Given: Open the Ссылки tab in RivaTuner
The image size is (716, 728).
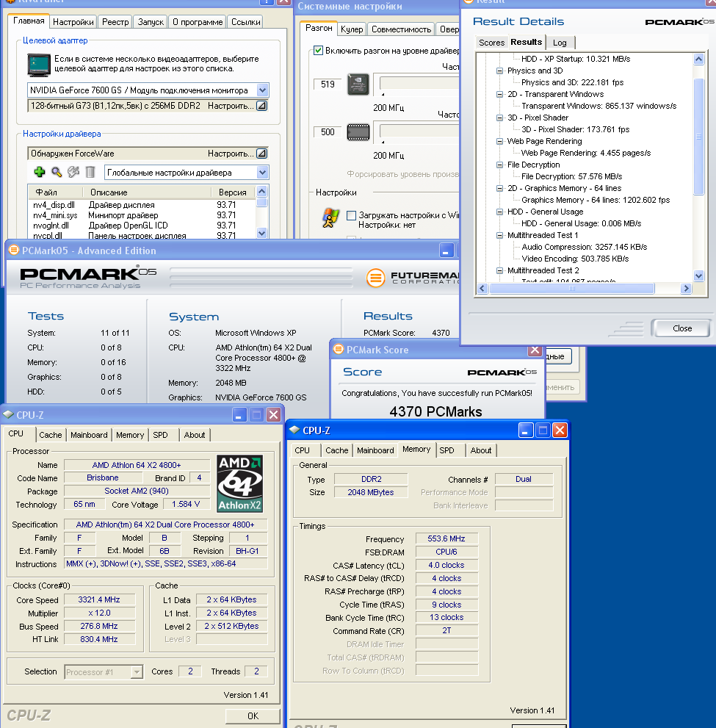Looking at the screenshot, I should (x=246, y=22).
